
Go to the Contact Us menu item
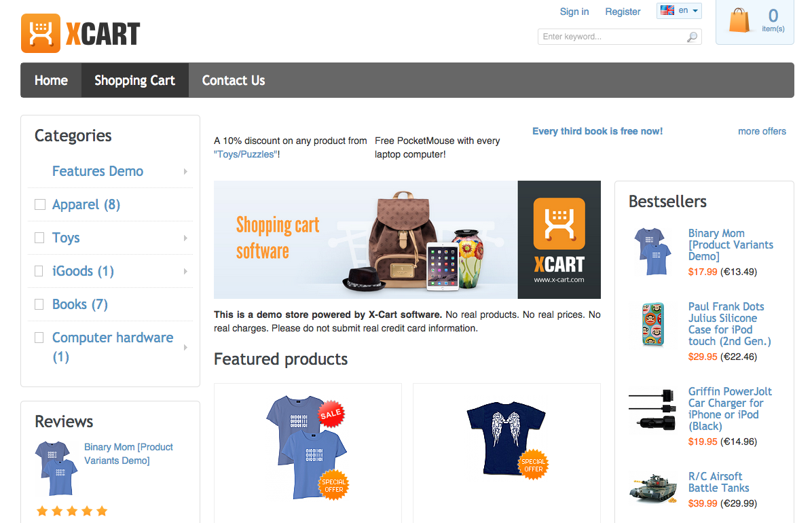point(234,80)
